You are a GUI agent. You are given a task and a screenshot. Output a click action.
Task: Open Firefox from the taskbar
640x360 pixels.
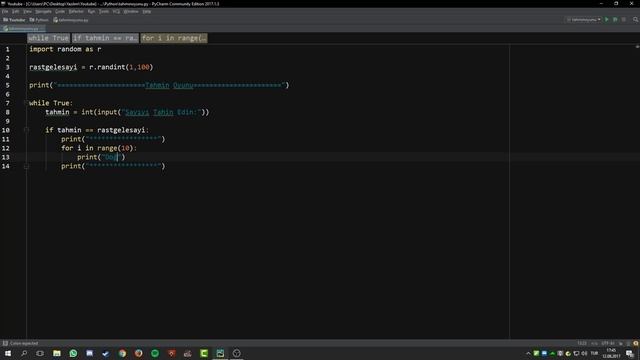pos(139,353)
